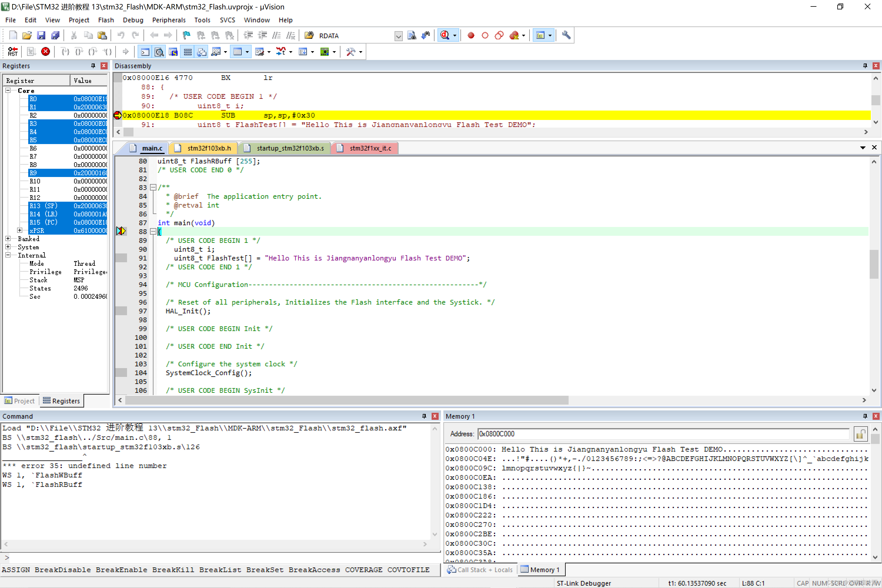Open the Toolbox icon
Image resolution: width=882 pixels, height=588 pixels.
(351, 52)
